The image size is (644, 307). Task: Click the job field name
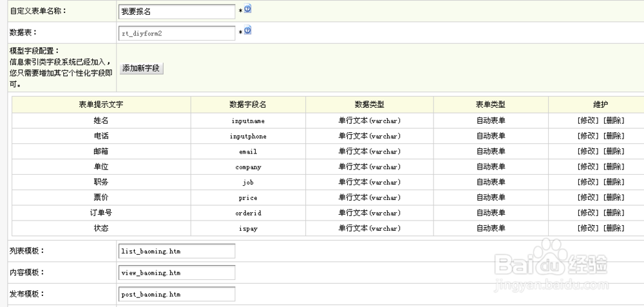coord(248,183)
